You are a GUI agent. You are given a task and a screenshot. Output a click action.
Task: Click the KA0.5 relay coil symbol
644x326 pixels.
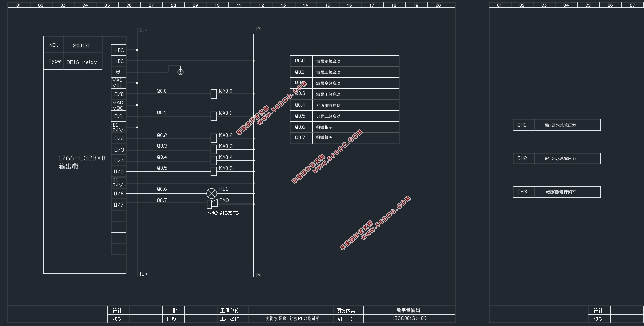(213, 171)
